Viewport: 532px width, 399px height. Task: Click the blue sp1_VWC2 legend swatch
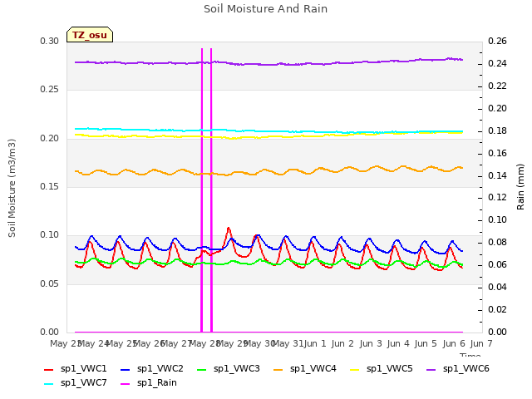click(126, 369)
